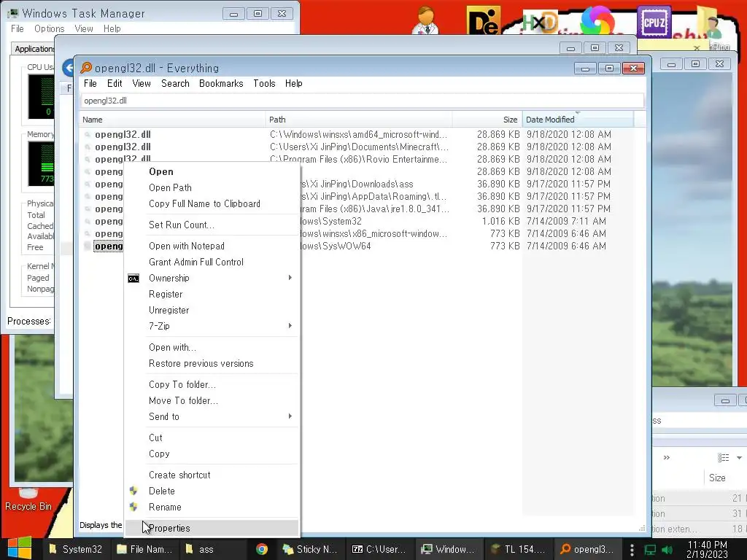Choose Copy Full Name to Clipboard
747x560 pixels.
(x=204, y=204)
